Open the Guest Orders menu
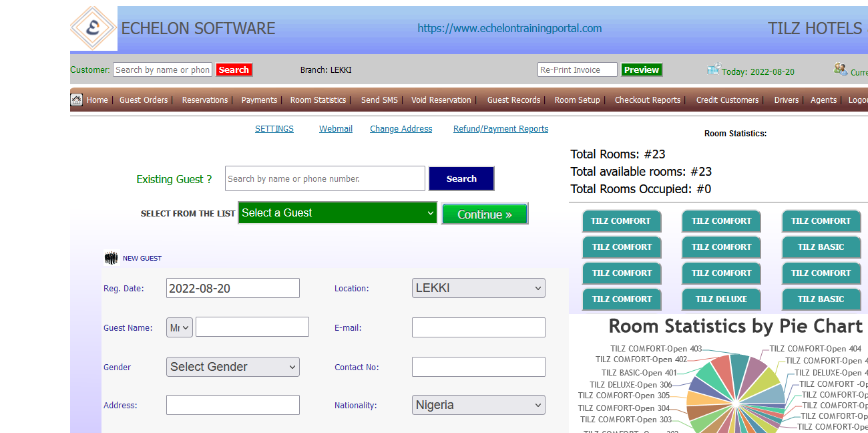 144,100
